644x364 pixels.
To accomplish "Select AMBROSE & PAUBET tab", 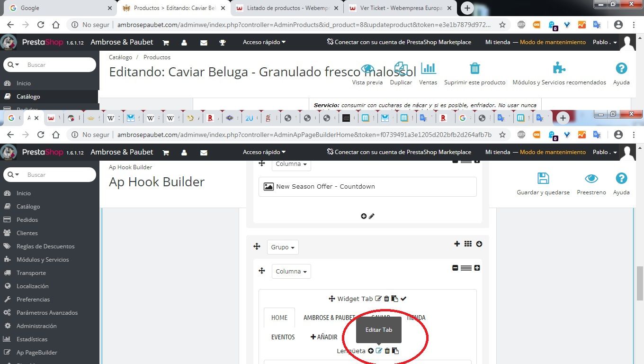I will pos(329,318).
